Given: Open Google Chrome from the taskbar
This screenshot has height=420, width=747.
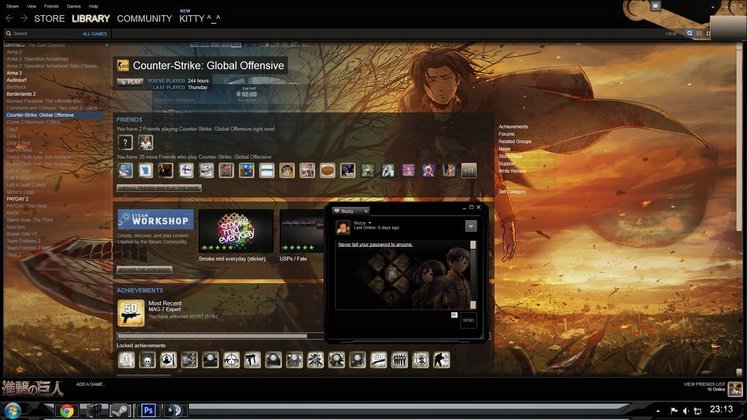Looking at the screenshot, I should coord(67,410).
